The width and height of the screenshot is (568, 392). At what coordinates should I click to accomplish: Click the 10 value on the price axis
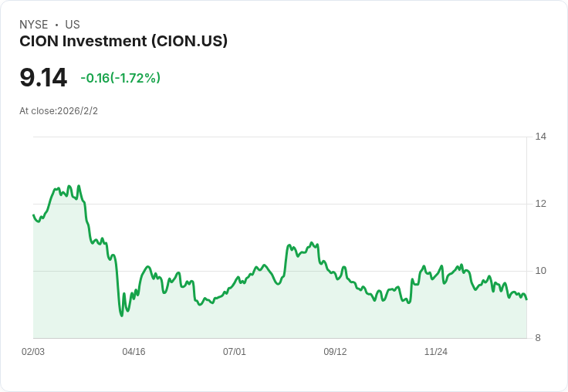[541, 271]
